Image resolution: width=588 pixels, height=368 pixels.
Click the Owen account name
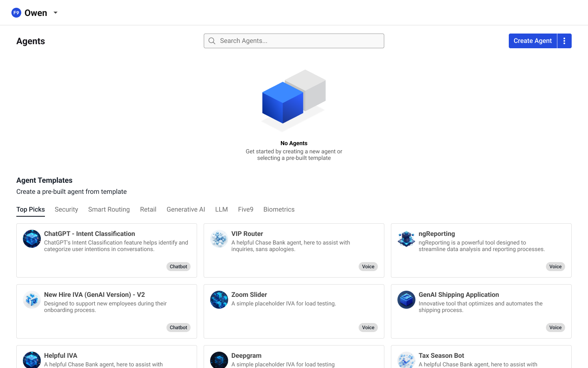[36, 13]
